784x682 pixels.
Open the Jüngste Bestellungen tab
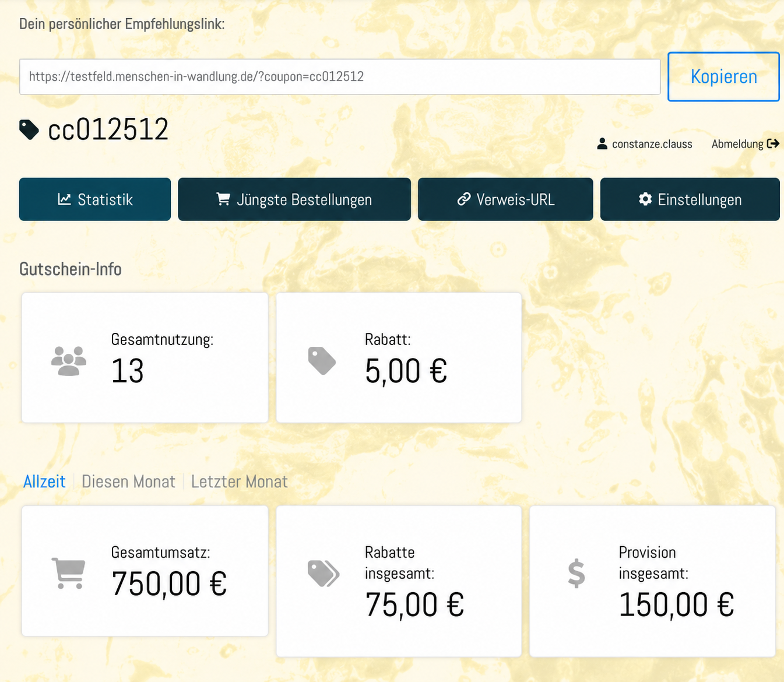[x=294, y=199]
